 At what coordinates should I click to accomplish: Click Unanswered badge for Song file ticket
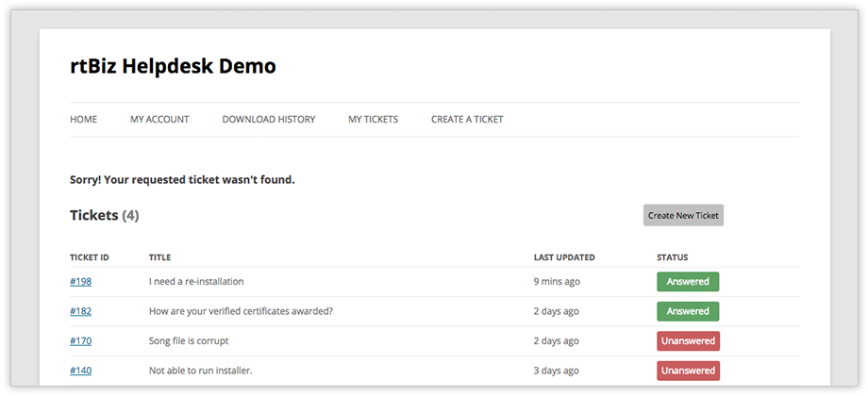(x=688, y=341)
